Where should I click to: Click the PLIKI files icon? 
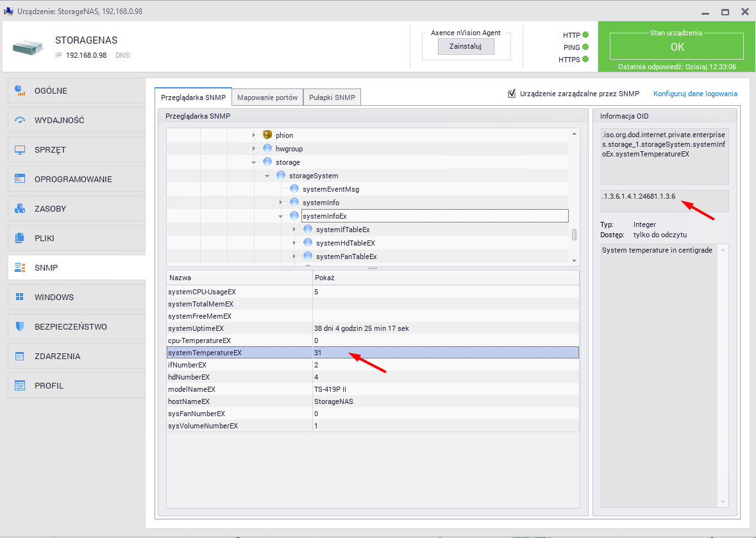coord(20,238)
